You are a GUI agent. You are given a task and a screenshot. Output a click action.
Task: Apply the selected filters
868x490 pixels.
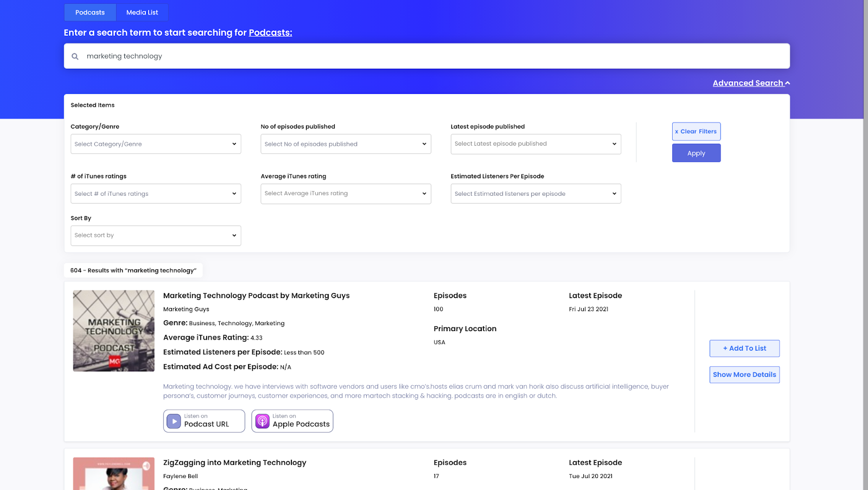click(696, 153)
